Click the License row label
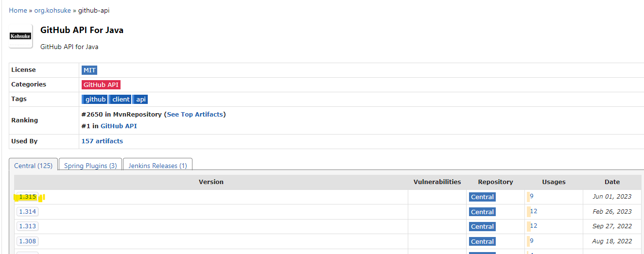644x254 pixels. point(23,70)
